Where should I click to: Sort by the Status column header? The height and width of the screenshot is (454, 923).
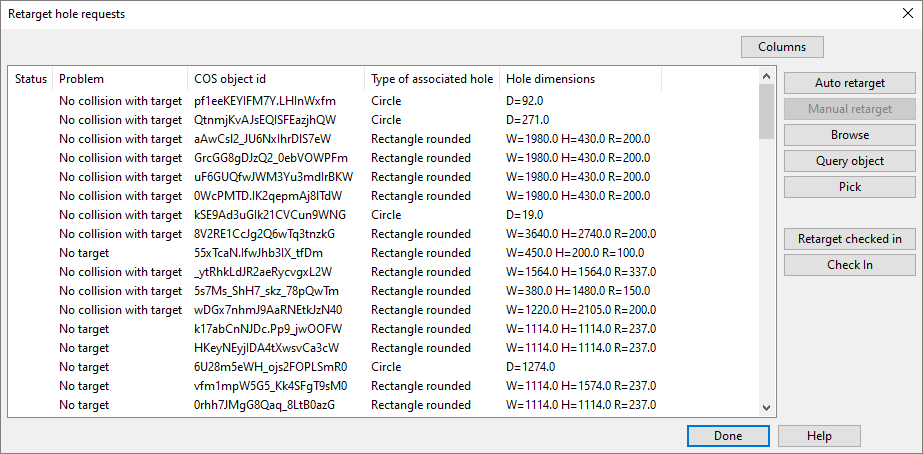tap(31, 79)
